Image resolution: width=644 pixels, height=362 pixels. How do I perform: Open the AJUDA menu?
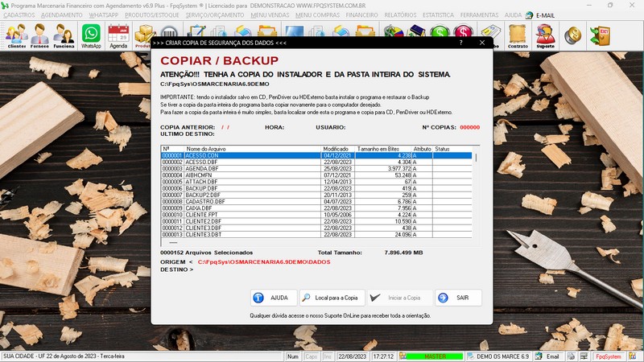pyautogui.click(x=513, y=15)
